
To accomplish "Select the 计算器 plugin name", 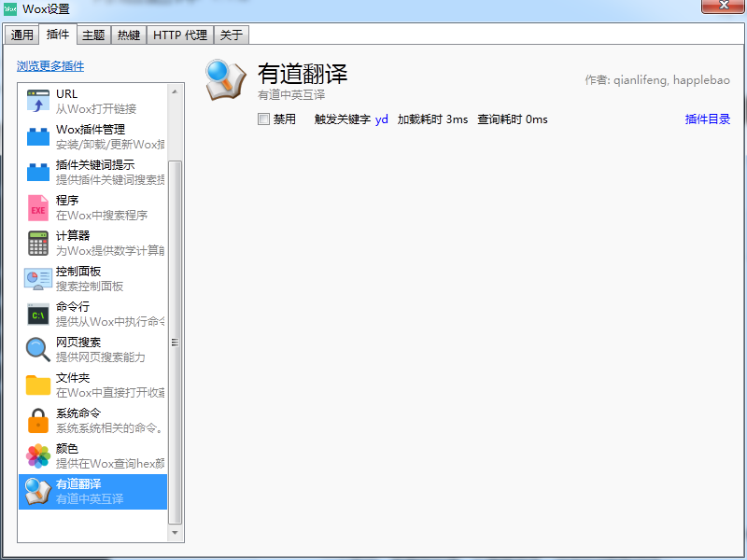I will point(73,236).
